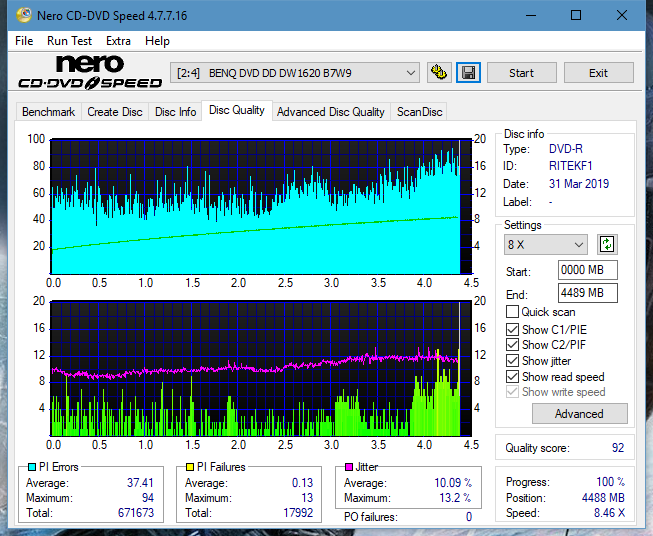Viewport: 653px width, 536px height.
Task: Click the refresh speed settings icon
Action: click(607, 244)
